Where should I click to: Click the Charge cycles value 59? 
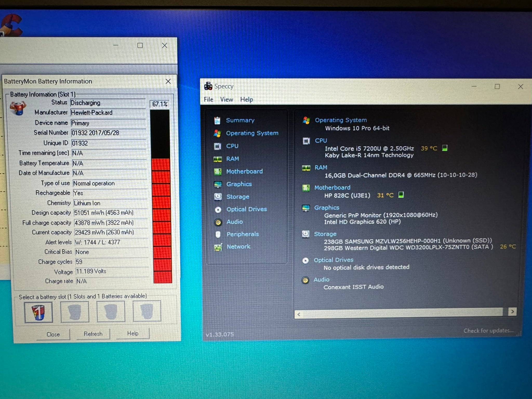coord(112,262)
